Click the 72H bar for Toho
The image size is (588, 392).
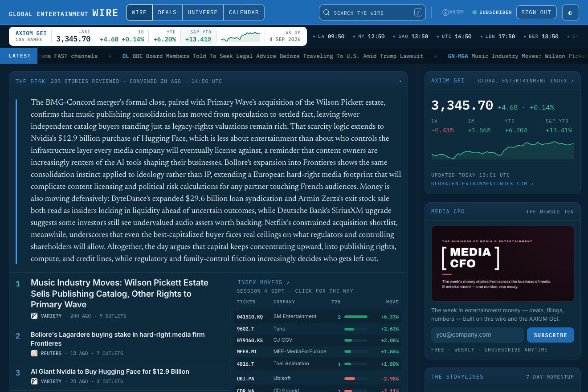tap(356, 329)
